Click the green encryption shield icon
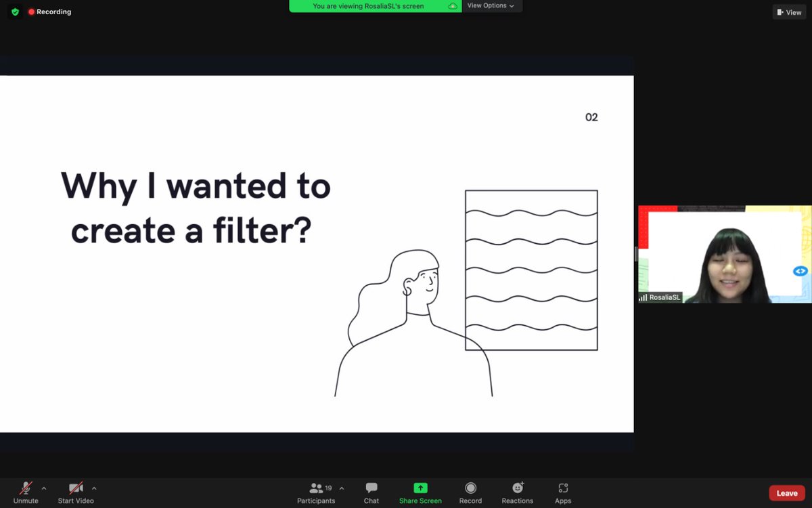Screen dimensions: 812x508 tap(15, 12)
